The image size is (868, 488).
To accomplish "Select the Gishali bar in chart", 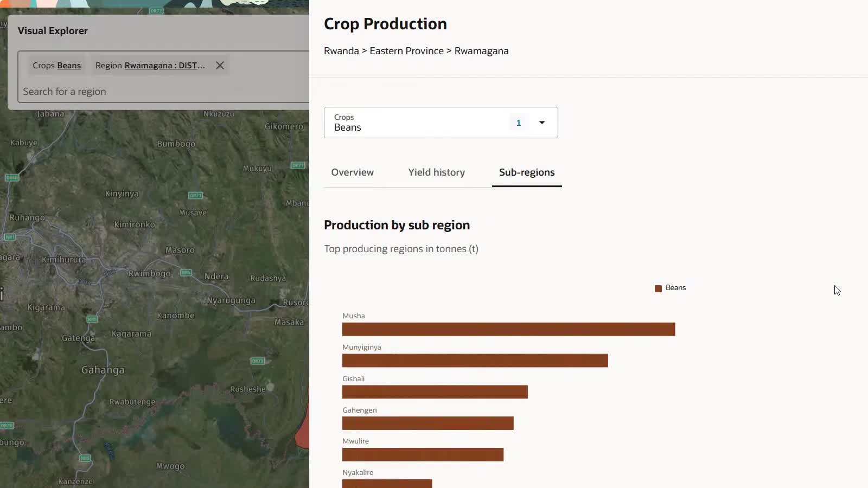I will click(435, 392).
